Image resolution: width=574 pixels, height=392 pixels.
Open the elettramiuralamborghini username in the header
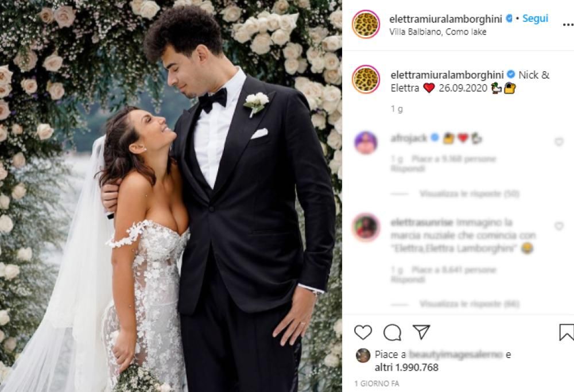445,19
